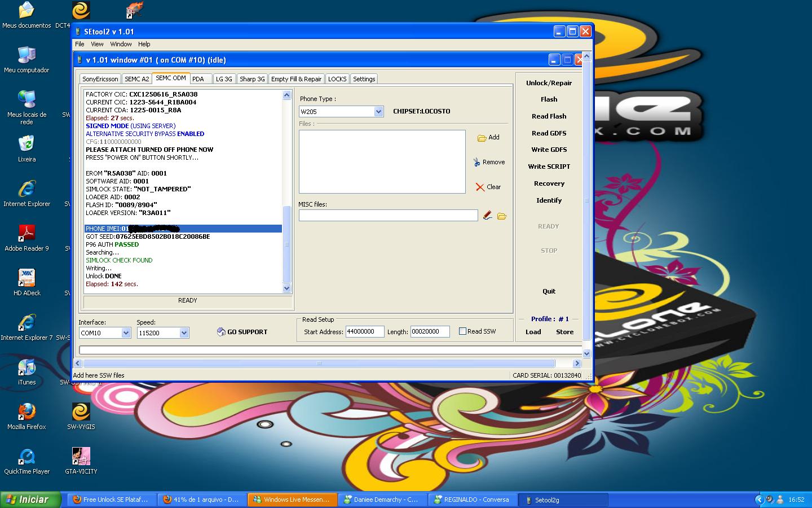Image resolution: width=812 pixels, height=508 pixels.
Task: Click the Load profile button
Action: click(x=533, y=332)
